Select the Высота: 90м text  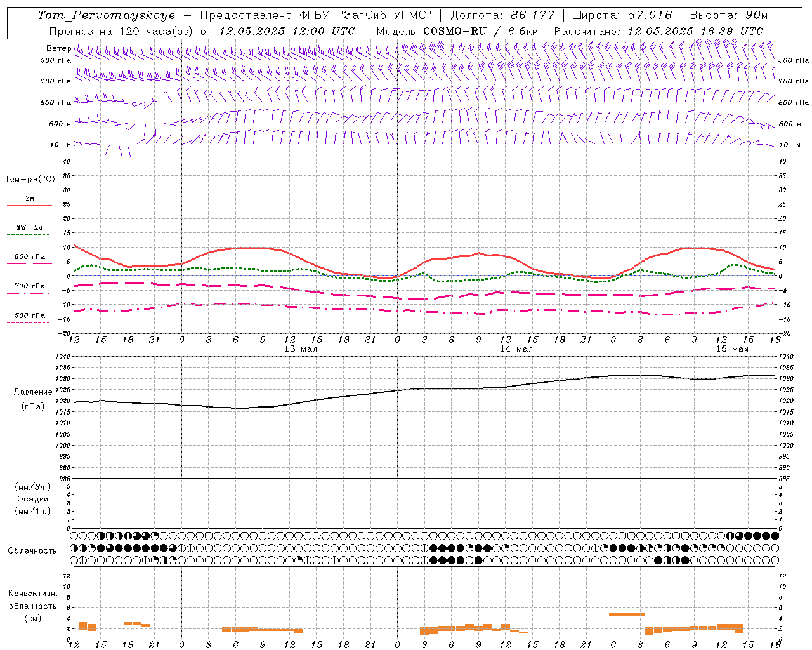[x=728, y=15]
